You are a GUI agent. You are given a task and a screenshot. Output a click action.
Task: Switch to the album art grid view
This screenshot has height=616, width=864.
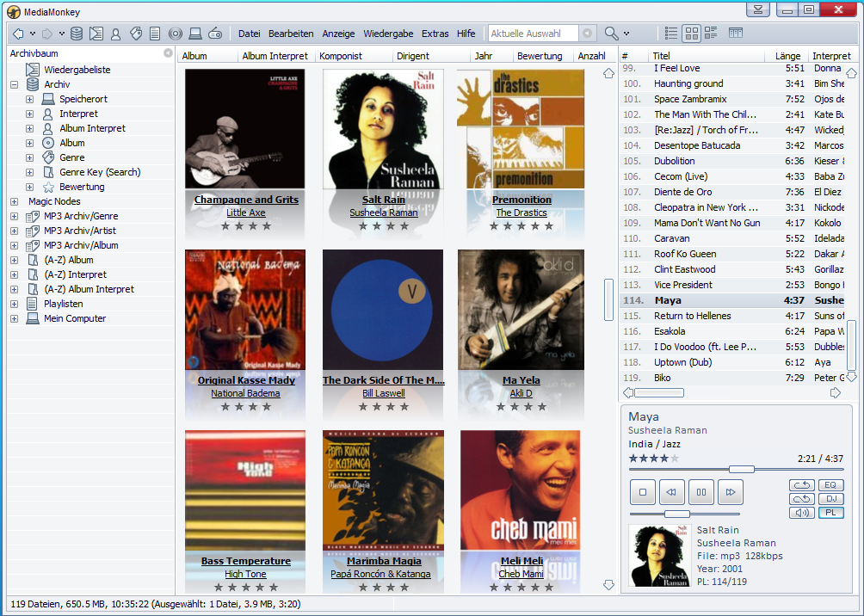691,34
